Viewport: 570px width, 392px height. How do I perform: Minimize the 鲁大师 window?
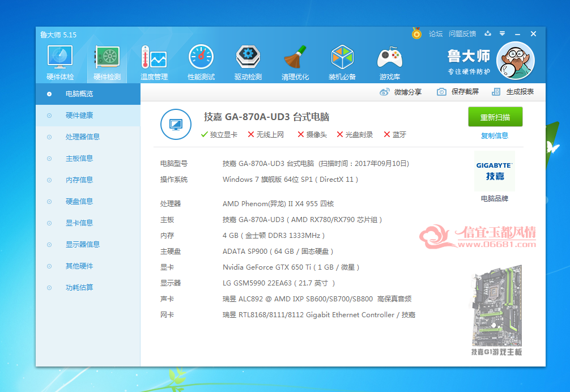click(517, 34)
